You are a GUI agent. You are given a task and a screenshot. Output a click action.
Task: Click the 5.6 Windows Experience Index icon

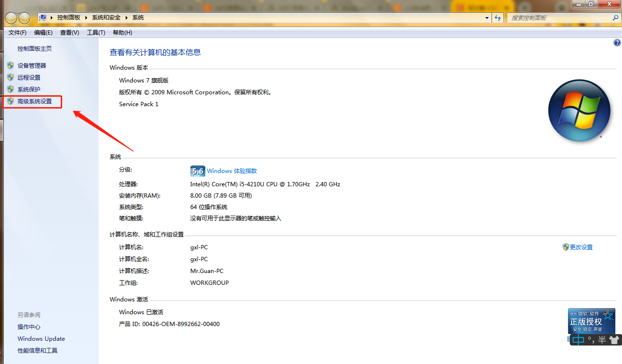click(x=197, y=171)
